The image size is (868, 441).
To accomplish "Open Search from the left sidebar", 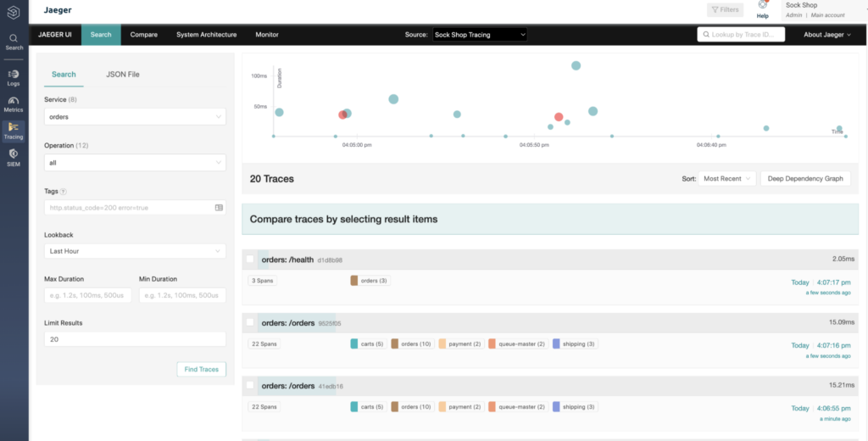I will coord(14,42).
